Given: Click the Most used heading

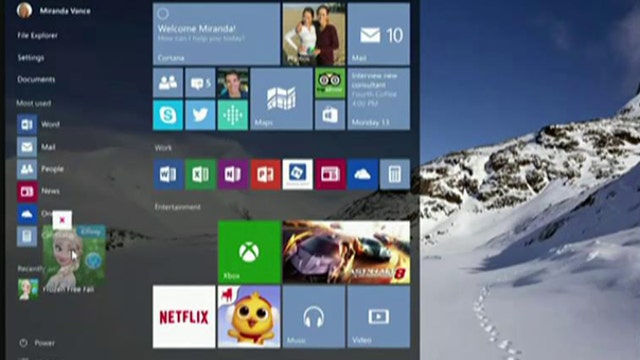Looking at the screenshot, I should tap(34, 103).
